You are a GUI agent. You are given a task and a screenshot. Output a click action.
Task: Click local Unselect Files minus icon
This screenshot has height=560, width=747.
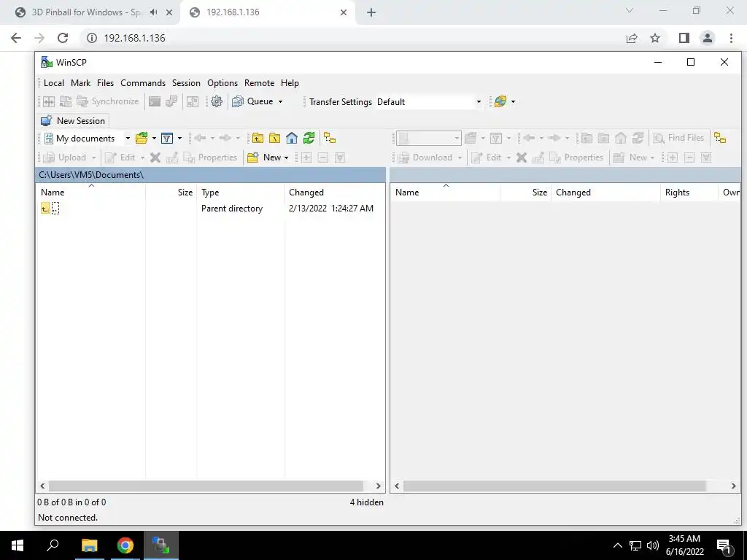(323, 157)
